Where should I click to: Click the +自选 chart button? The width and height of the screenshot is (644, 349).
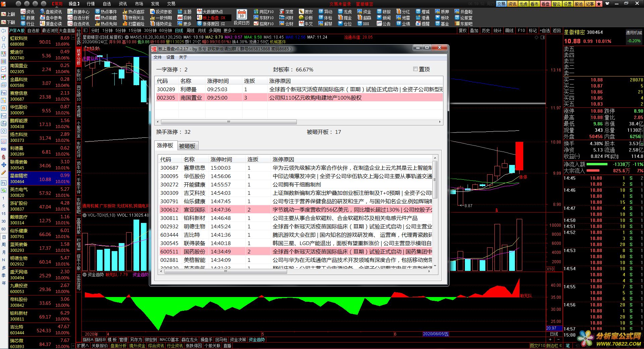545,31
